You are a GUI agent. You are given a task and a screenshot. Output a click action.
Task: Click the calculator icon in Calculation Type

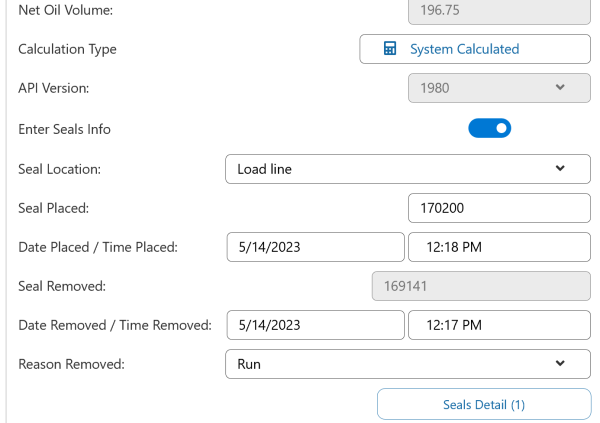390,49
